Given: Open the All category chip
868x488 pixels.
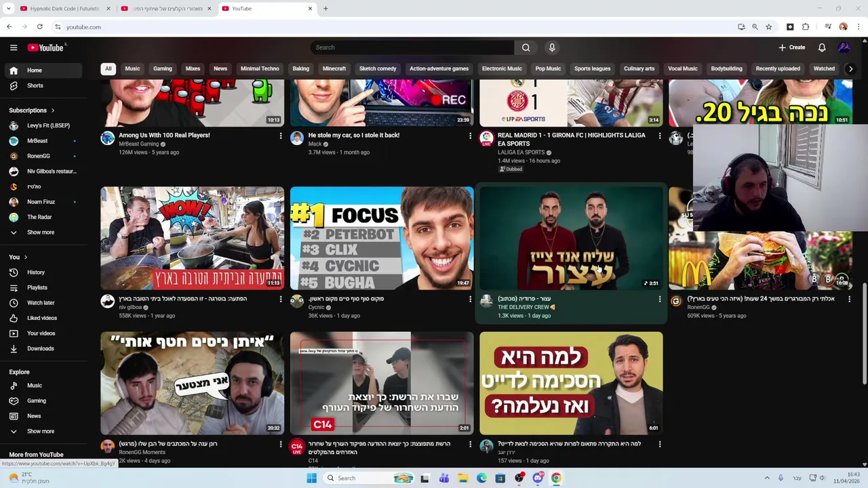Looking at the screenshot, I should pos(108,68).
